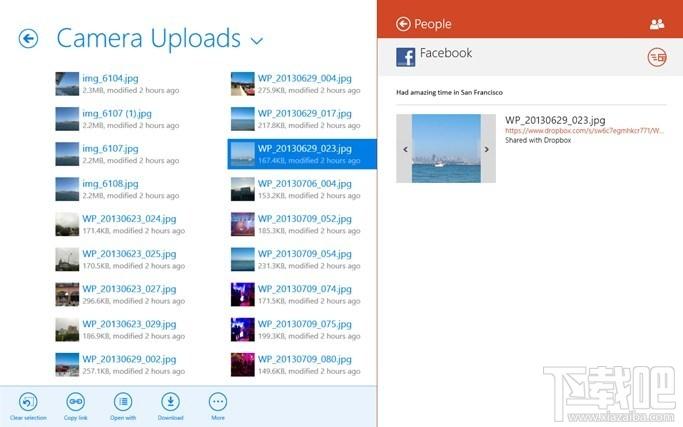Edit the message 'Had amazing time in San Francisco'

(x=449, y=92)
